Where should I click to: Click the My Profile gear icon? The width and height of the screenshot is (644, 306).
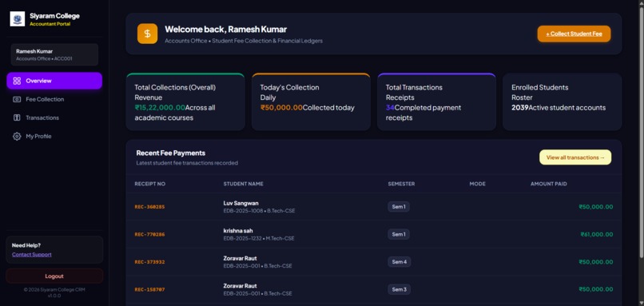17,137
